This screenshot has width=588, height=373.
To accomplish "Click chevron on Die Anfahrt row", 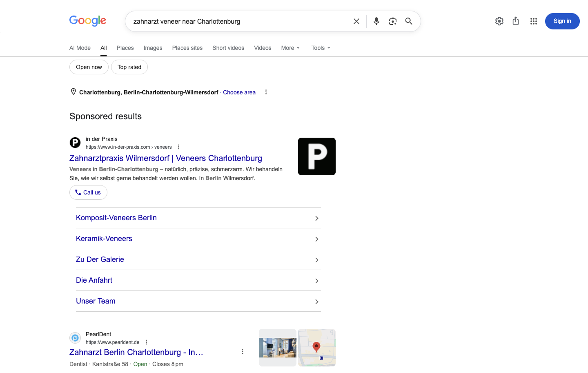I will (317, 281).
